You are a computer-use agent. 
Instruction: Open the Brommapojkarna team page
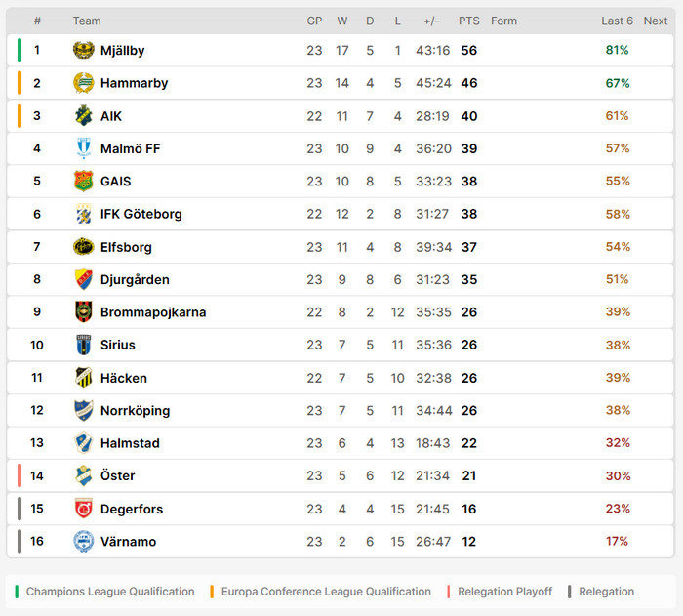coord(152,312)
